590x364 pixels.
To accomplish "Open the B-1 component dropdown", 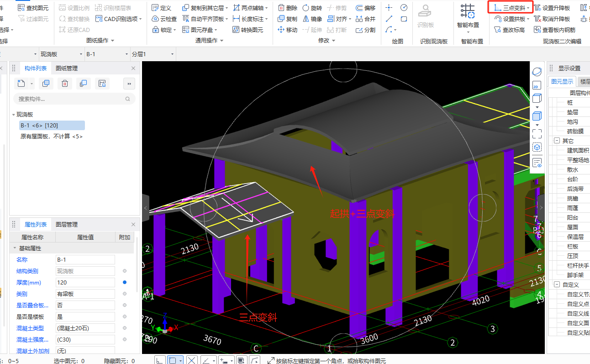I will 107,54.
